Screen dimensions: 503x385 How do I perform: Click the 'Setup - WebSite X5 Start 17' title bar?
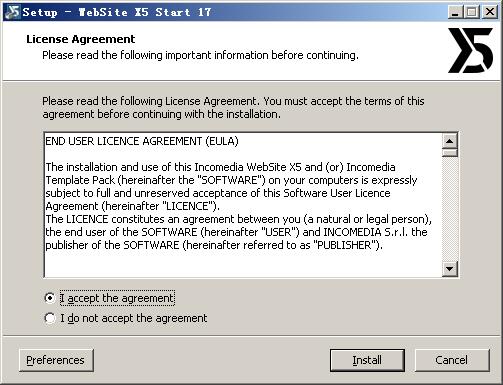tap(233, 12)
